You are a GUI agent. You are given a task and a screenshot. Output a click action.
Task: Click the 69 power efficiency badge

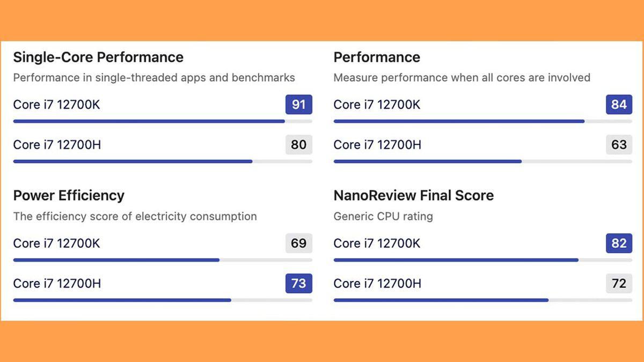click(x=298, y=243)
